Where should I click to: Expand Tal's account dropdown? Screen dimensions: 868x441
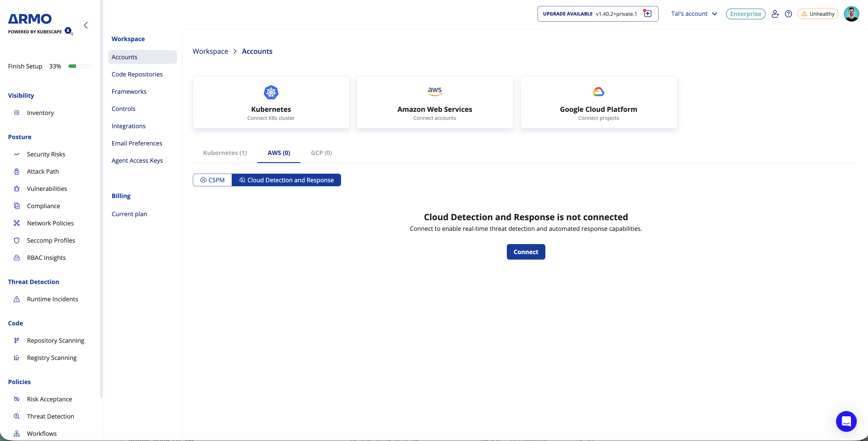point(694,14)
